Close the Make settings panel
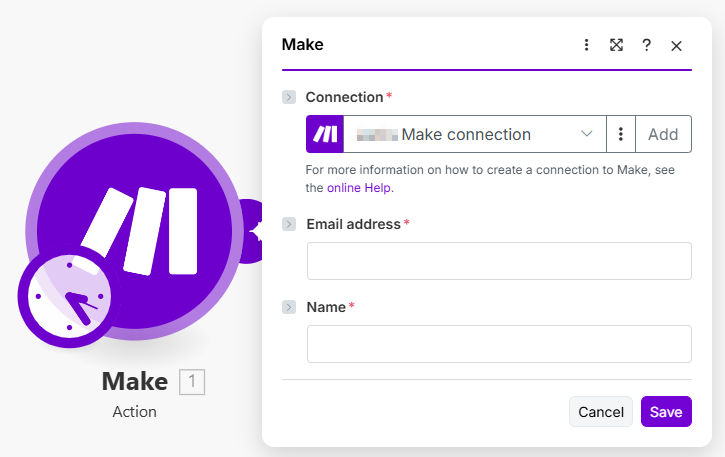The height and width of the screenshot is (457, 725). click(677, 46)
